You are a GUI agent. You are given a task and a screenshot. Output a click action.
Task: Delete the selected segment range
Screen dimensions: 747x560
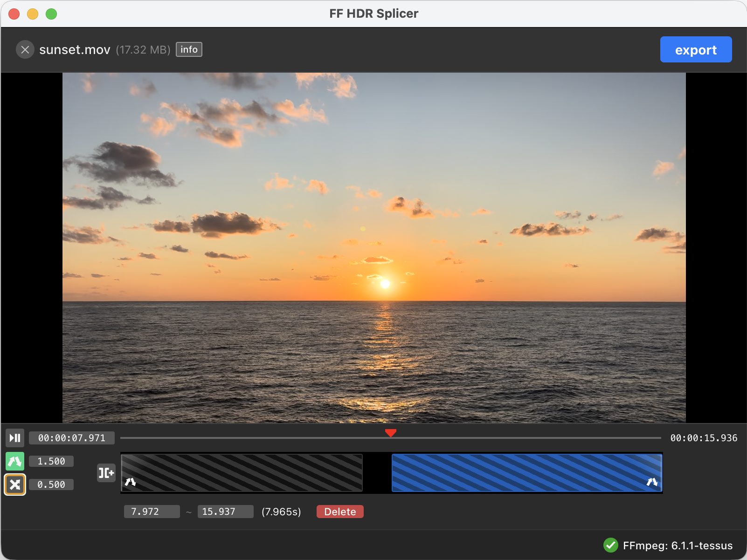tap(340, 512)
